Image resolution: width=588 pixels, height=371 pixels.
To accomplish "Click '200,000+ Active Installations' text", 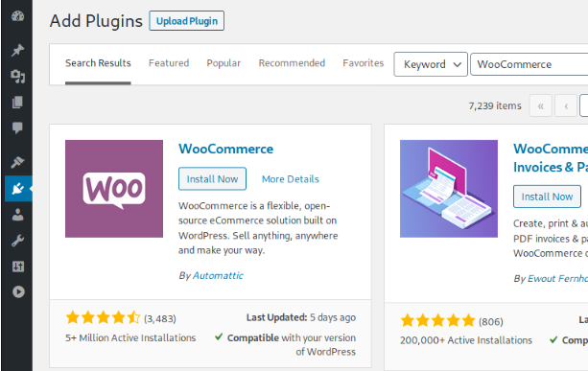I will click(x=466, y=340).
